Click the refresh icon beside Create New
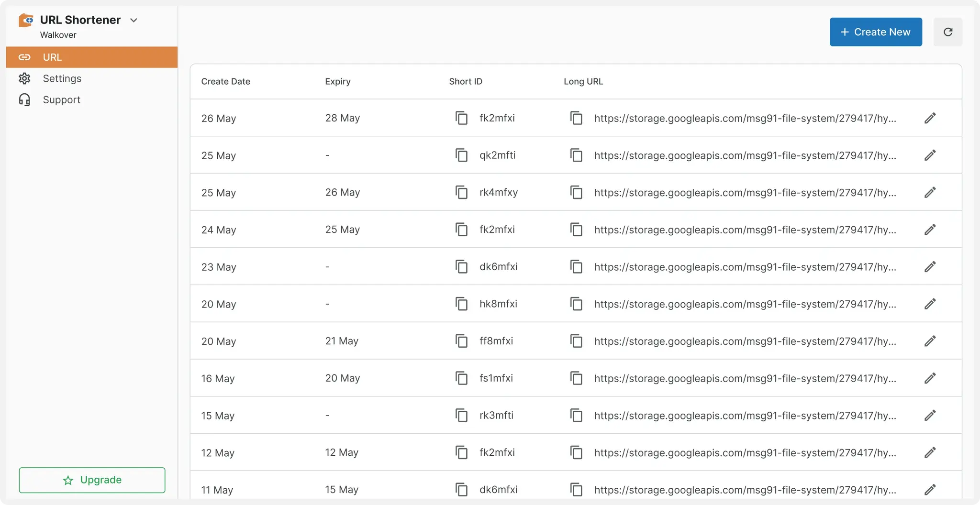This screenshot has width=980, height=505. [947, 32]
